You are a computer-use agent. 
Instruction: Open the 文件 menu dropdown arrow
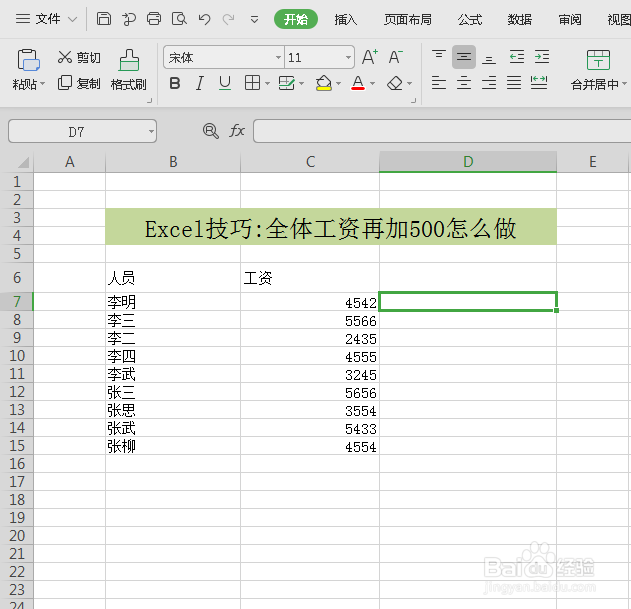click(72, 19)
